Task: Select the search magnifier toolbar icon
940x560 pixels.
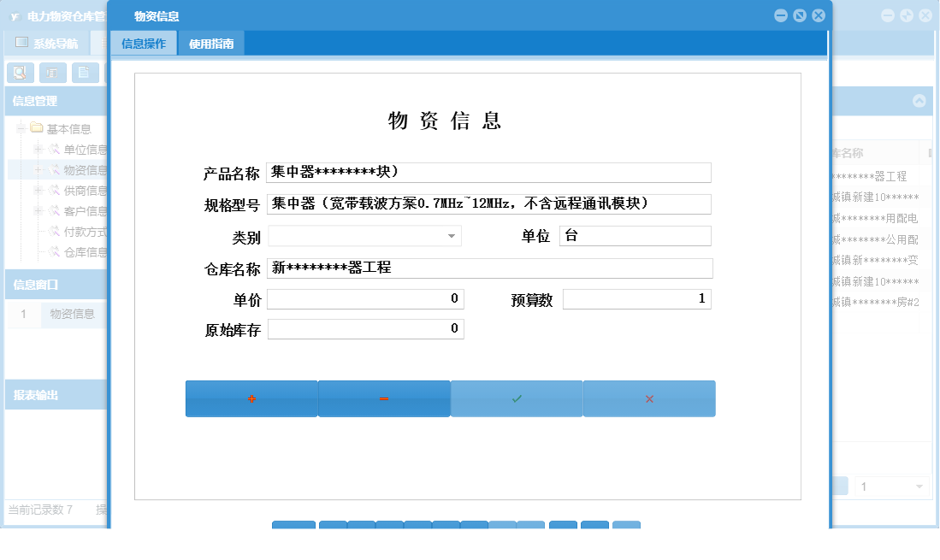Action: pos(20,73)
